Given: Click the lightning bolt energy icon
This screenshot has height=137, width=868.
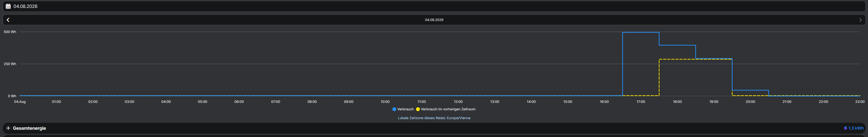Looking at the screenshot, I should (845, 128).
